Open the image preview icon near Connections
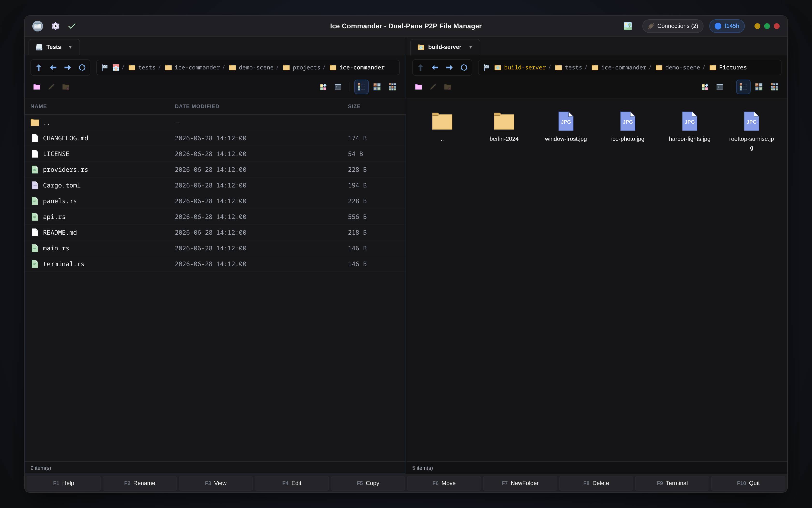The image size is (812, 508). click(628, 26)
